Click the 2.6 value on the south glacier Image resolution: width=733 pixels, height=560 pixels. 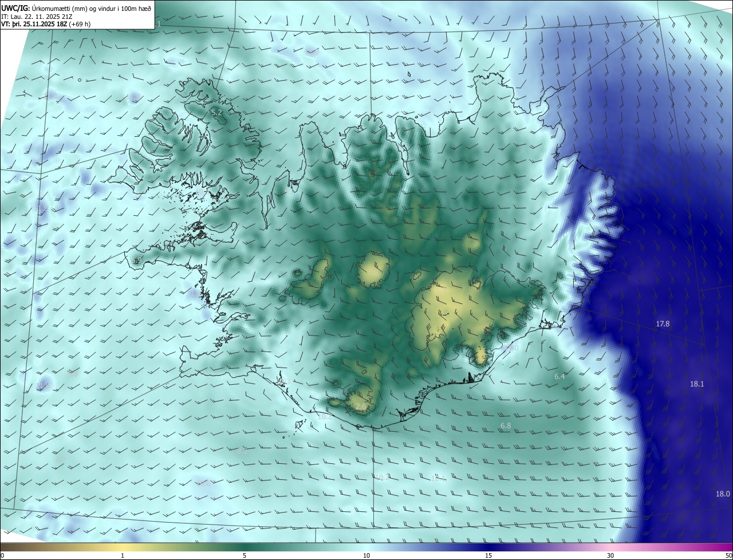(361, 407)
